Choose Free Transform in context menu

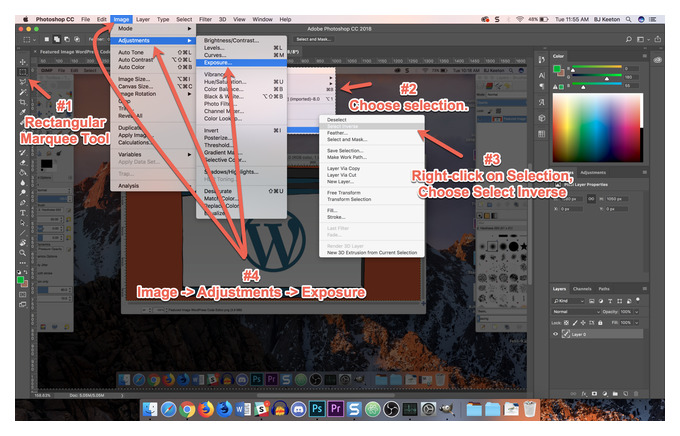(x=371, y=193)
